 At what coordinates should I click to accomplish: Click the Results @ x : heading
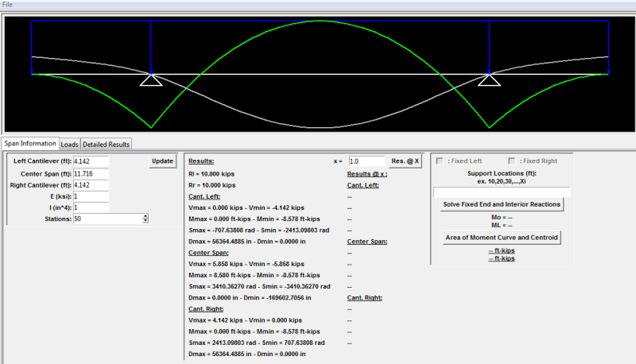[367, 174]
